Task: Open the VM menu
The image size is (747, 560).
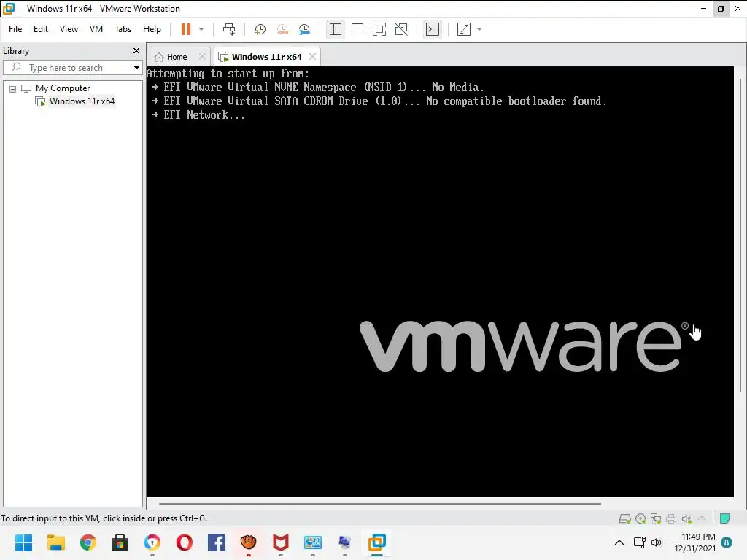Action: point(96,29)
